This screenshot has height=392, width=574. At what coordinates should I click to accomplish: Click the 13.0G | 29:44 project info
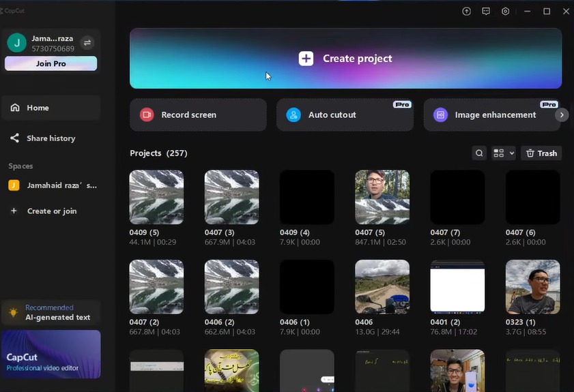coord(377,332)
